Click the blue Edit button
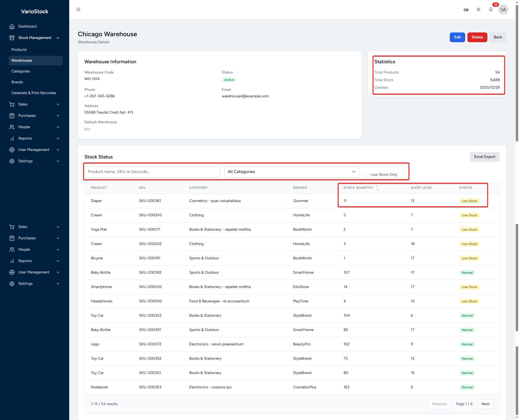 pyautogui.click(x=457, y=37)
